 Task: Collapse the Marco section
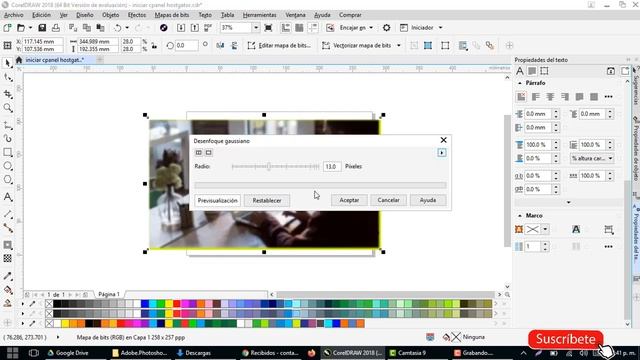[x=520, y=216]
